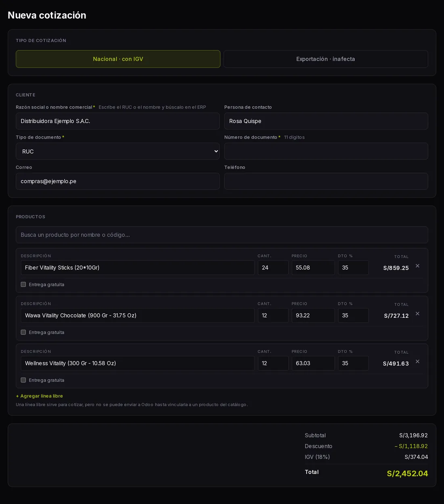Screen dimensions: 444x504
Task: Edit quantity for Fiber Vitality Sticks
Action: click(273, 268)
